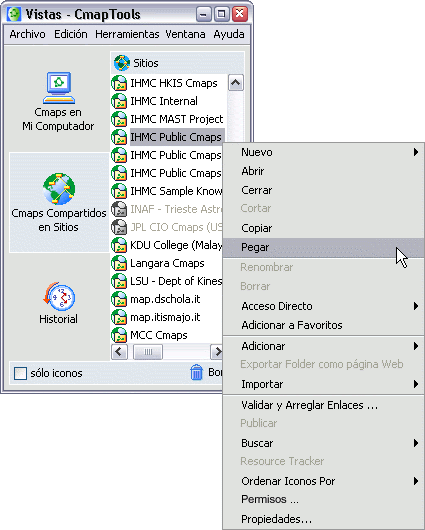The width and height of the screenshot is (425, 530).
Task: Select the KDU College (Malay list entry
Action: coord(176,245)
